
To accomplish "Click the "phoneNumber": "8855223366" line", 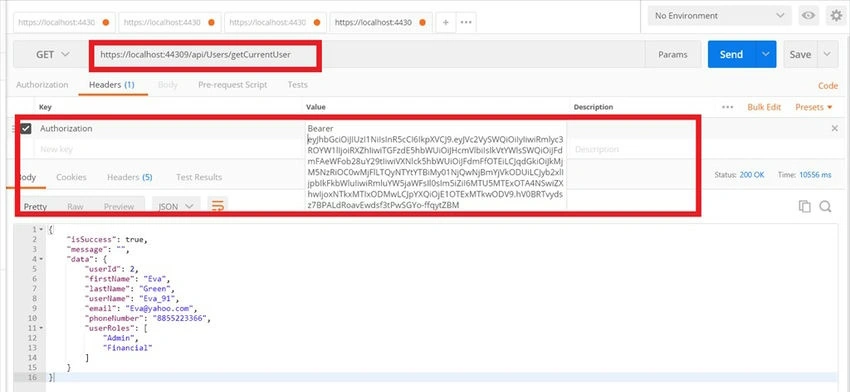I will (147, 318).
